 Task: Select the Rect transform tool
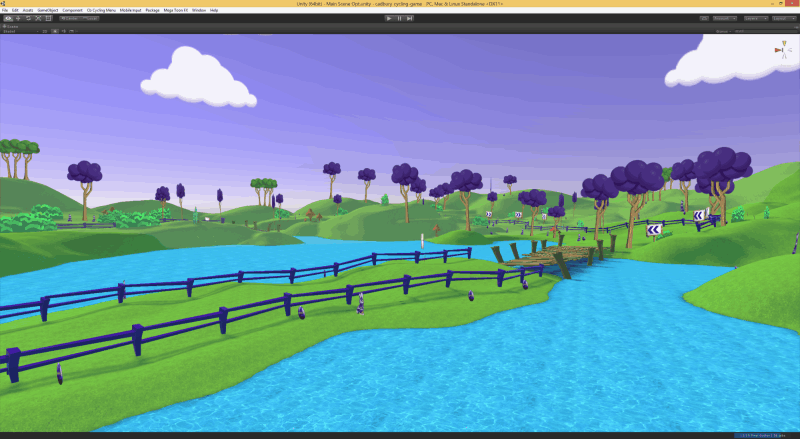(47, 18)
